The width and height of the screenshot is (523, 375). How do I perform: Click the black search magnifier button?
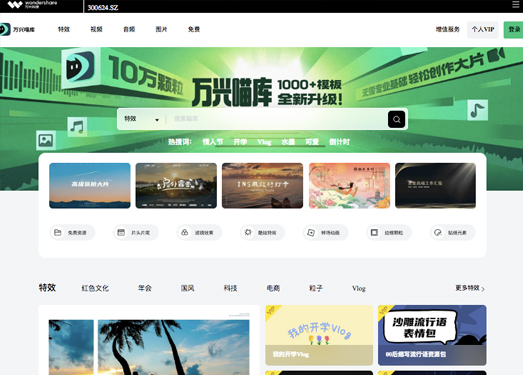coord(396,119)
